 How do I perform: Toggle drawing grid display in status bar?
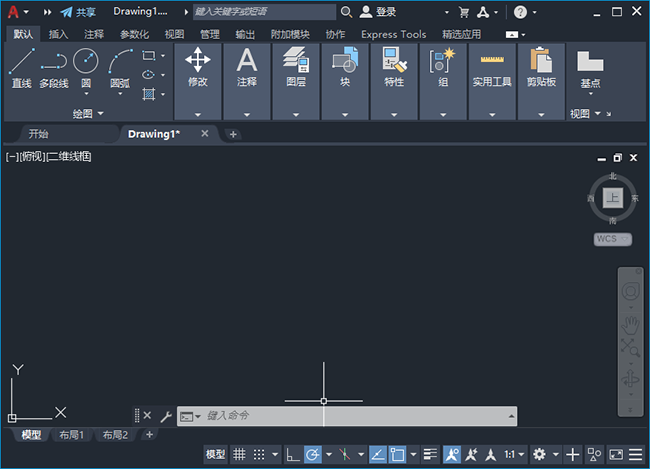tap(240, 454)
